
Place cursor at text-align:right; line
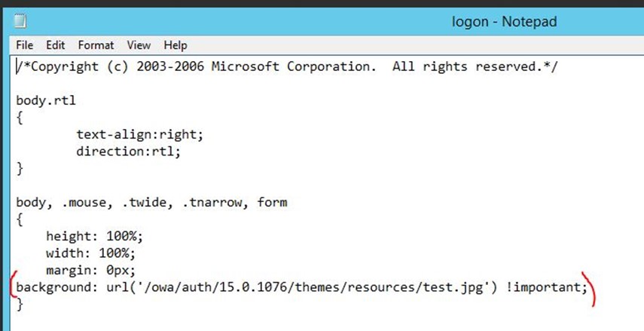tap(139, 134)
